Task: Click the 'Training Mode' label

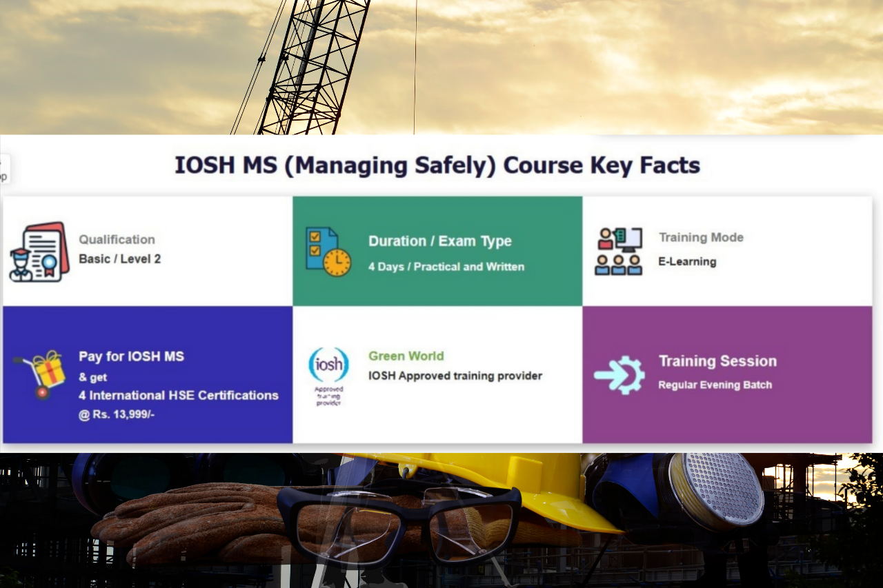Action: coord(701,238)
